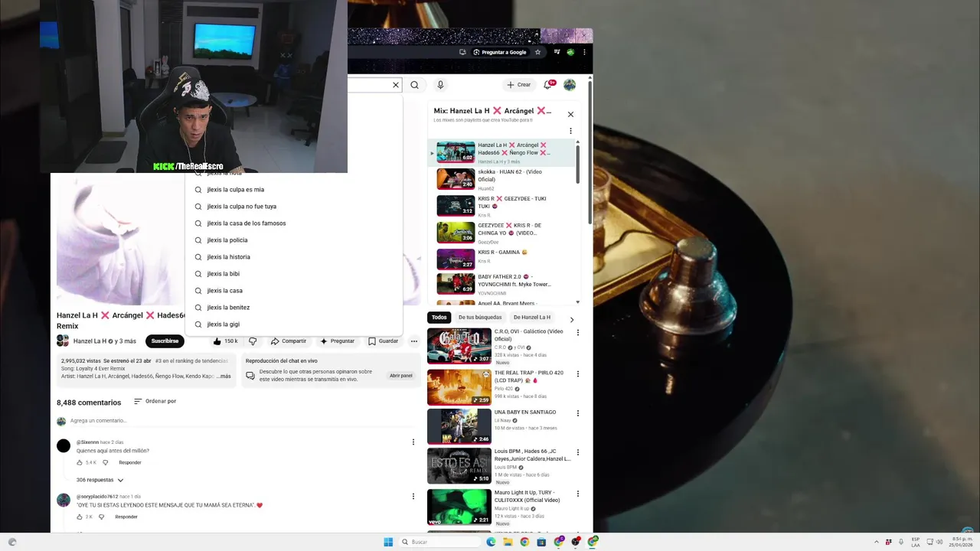Open options for UNA BABY EN SANTIAGO
The image size is (980, 551).
pos(578,413)
